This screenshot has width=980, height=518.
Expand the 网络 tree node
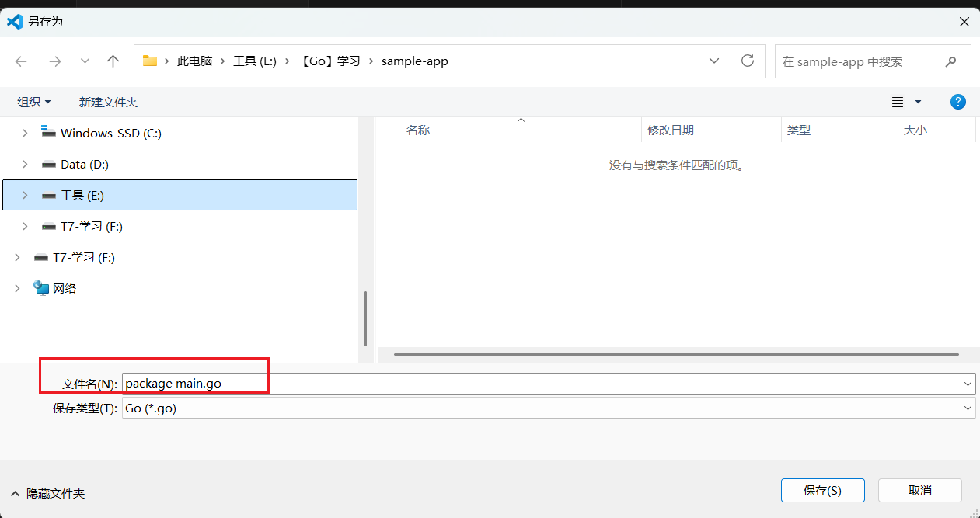[x=18, y=288]
